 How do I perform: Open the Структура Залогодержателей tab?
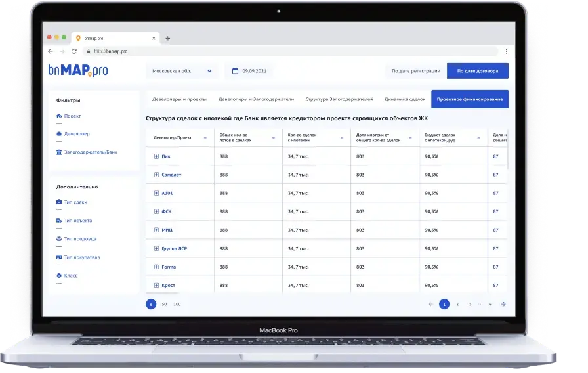click(x=339, y=99)
